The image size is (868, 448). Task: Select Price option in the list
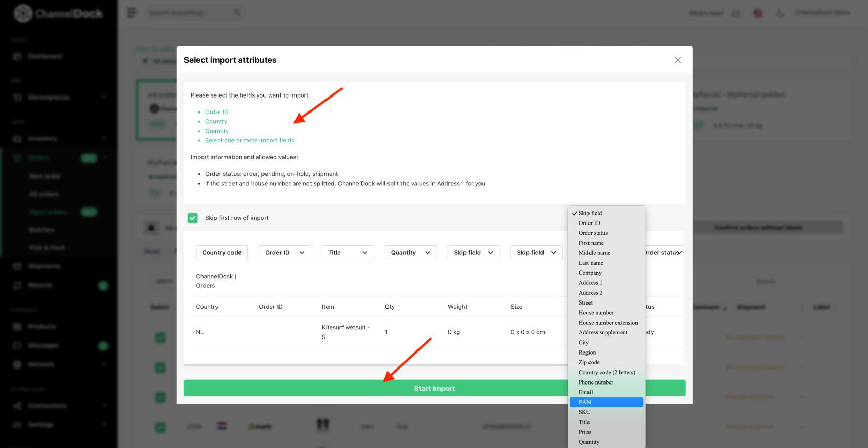(x=607, y=433)
